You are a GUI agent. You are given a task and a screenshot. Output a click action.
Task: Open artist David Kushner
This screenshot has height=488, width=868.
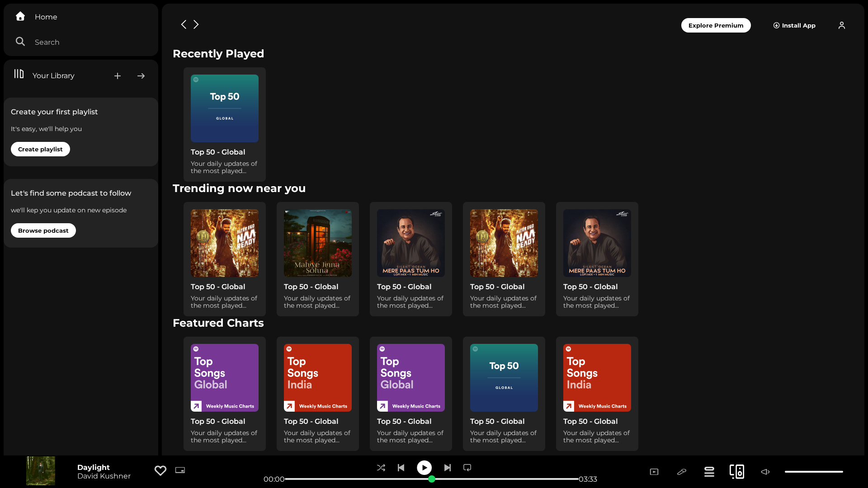pos(104,476)
